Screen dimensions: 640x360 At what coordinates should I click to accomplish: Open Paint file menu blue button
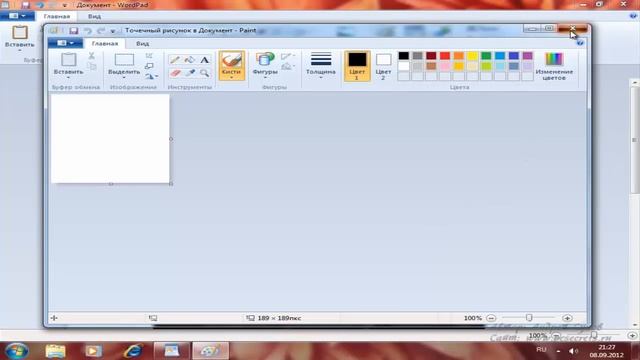coord(65,43)
